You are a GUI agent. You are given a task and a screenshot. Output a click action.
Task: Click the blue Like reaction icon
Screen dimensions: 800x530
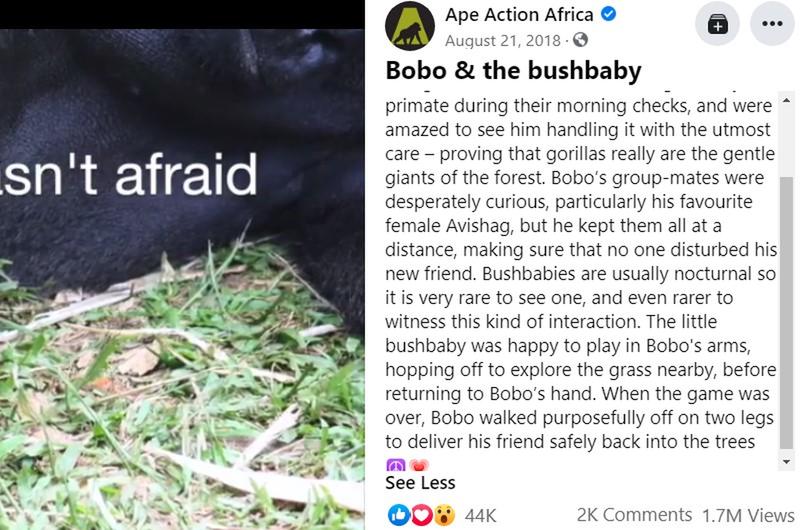coord(397,515)
